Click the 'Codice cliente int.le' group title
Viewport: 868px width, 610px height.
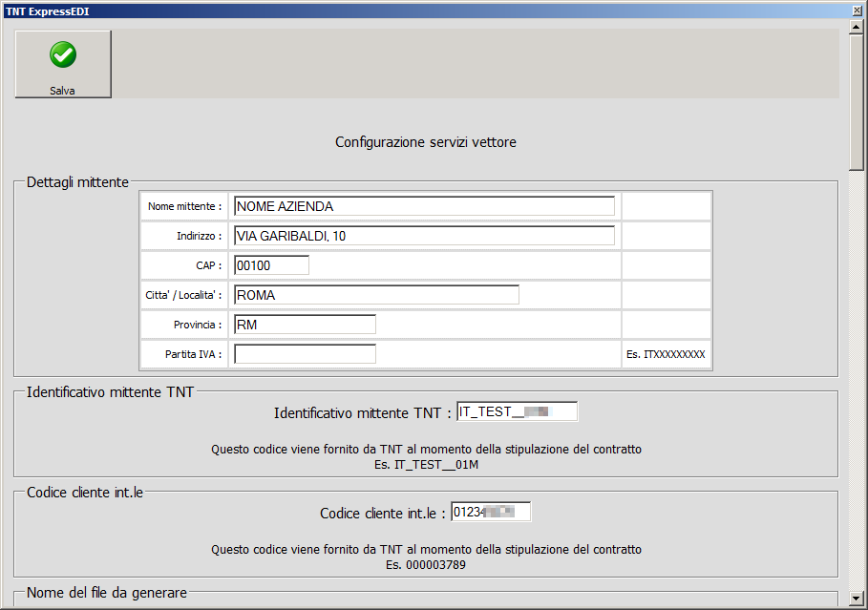[x=85, y=493]
